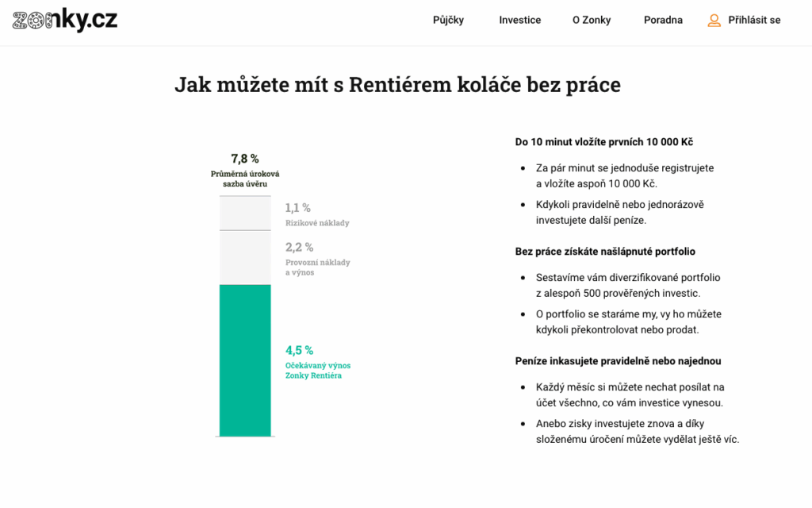This screenshot has height=508, width=812.
Task: Click the 'Do 10 minut vložíte prvních 10 000 Kč' heading
Action: (603, 142)
